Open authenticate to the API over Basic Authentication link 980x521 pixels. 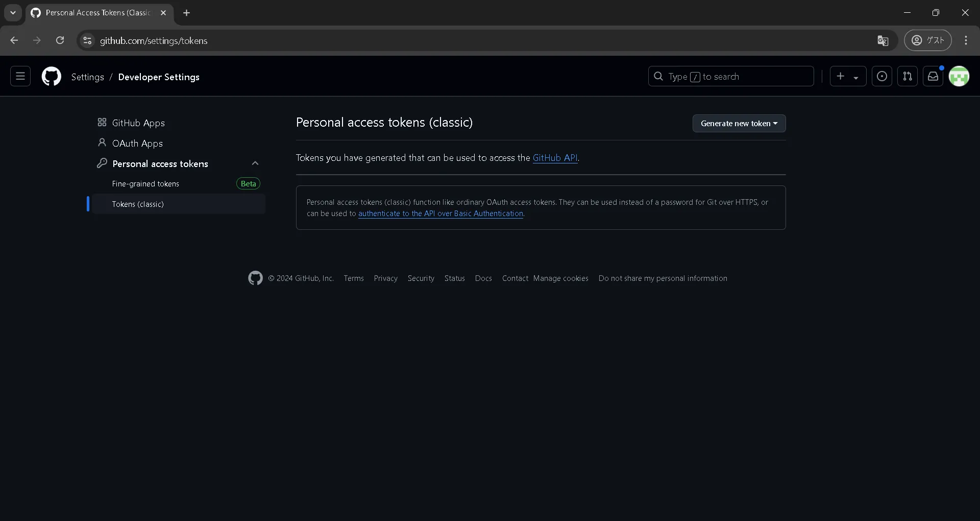tap(440, 214)
